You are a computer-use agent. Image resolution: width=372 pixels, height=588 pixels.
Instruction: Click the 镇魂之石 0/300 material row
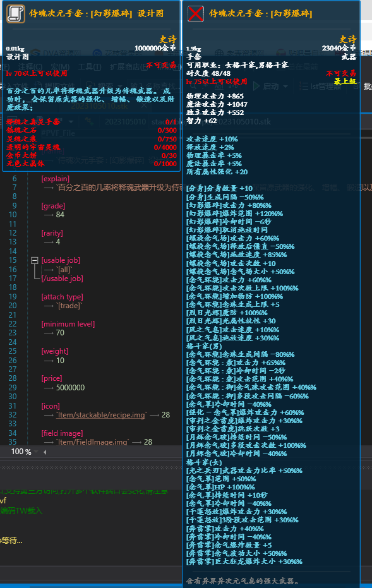(x=91, y=130)
